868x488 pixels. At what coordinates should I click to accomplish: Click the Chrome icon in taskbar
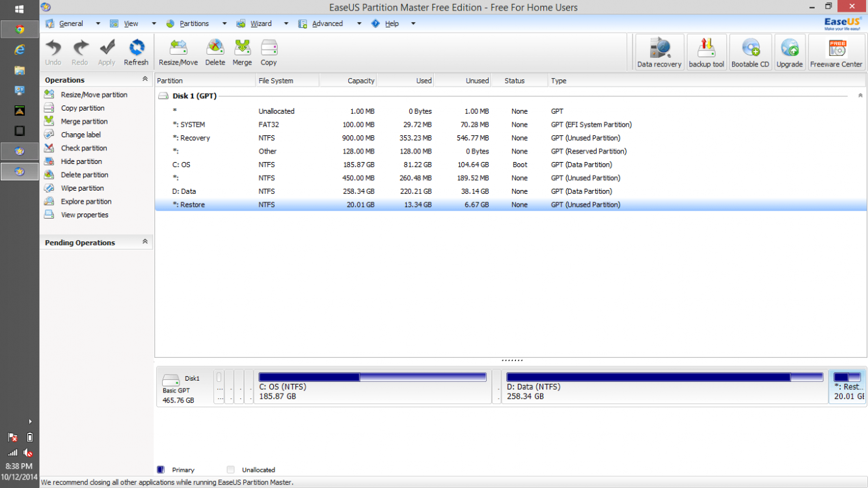[20, 29]
